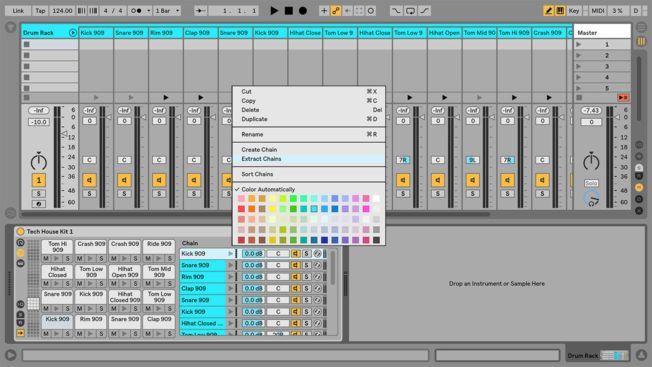
Task: Click the Link button
Action: coord(18,10)
